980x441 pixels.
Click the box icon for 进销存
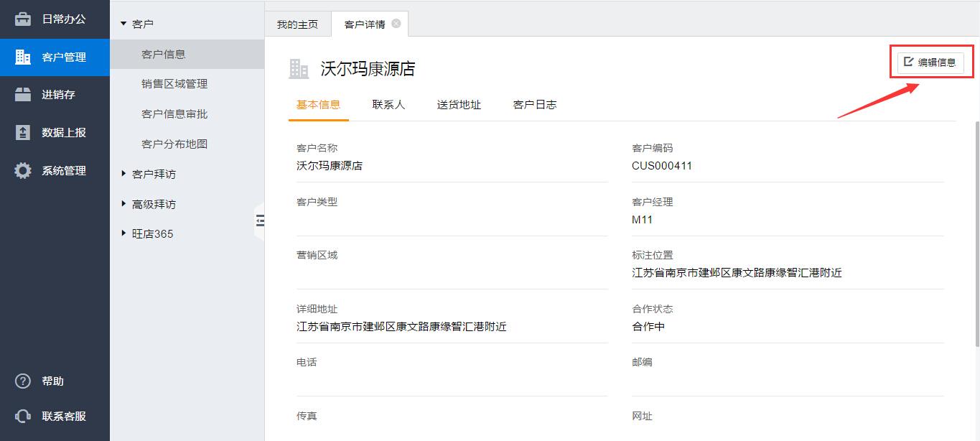(x=23, y=95)
